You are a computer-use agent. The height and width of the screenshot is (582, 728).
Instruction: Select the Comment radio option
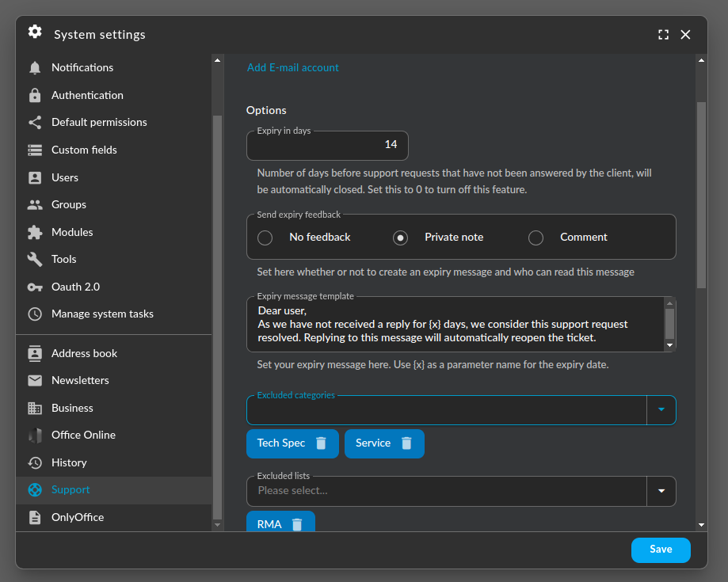(536, 238)
